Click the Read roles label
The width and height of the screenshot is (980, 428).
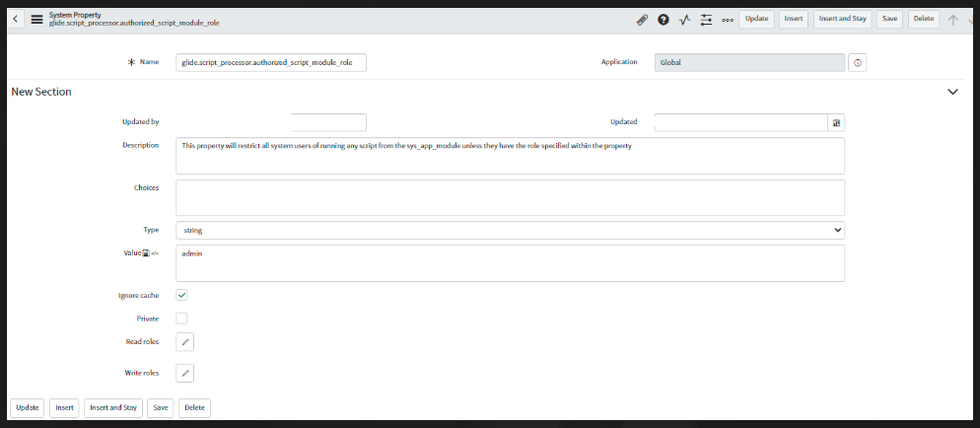click(143, 342)
